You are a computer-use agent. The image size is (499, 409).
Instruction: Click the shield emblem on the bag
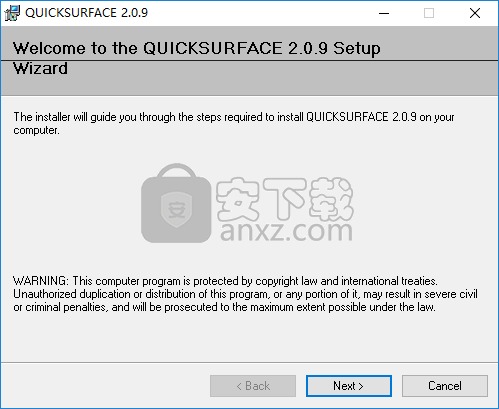(x=176, y=210)
